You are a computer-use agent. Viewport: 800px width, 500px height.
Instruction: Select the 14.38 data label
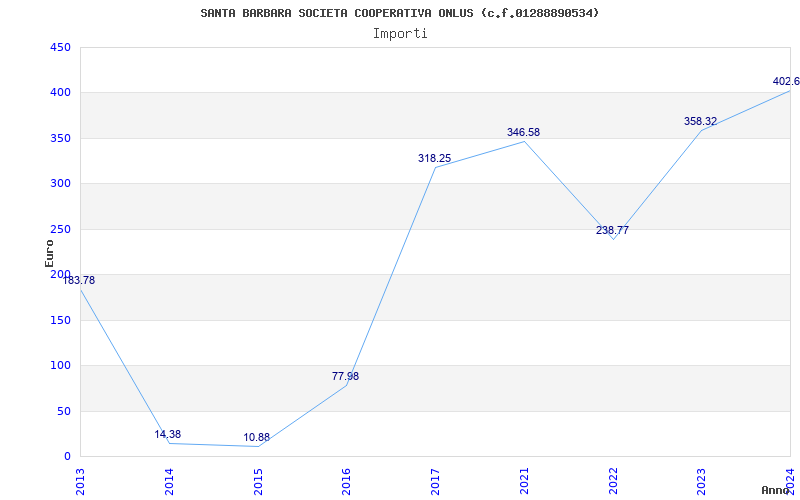tap(168, 434)
